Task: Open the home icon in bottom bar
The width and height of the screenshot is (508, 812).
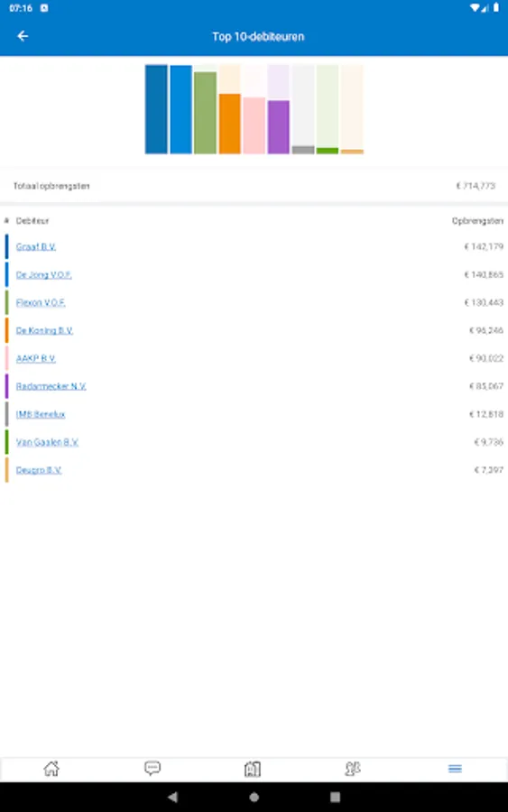Action: tap(51, 769)
